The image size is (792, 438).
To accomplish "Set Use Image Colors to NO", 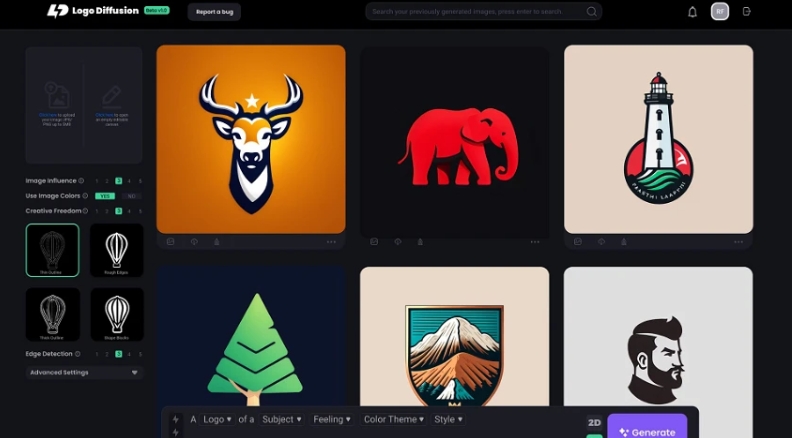I will coord(131,196).
